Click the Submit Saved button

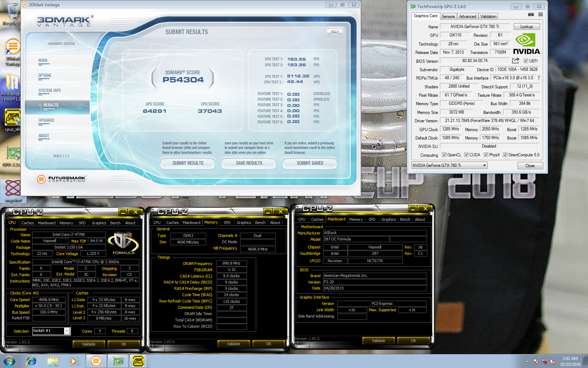(x=310, y=163)
